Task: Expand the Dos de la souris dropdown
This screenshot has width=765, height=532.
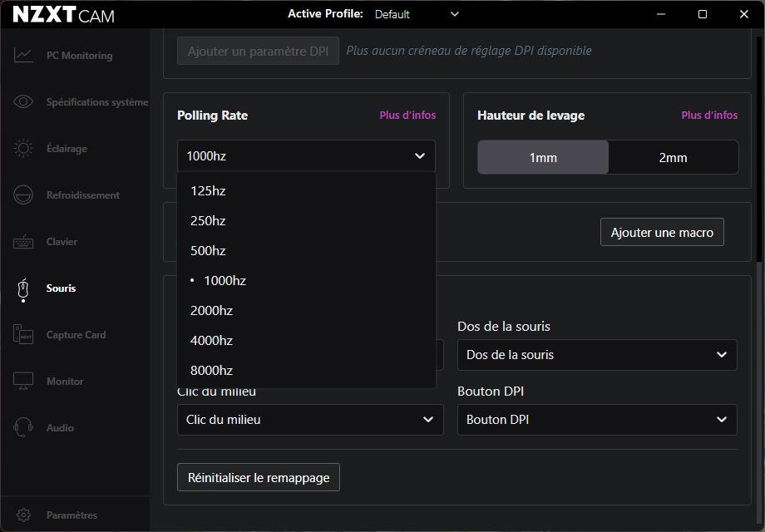Action: coord(597,355)
